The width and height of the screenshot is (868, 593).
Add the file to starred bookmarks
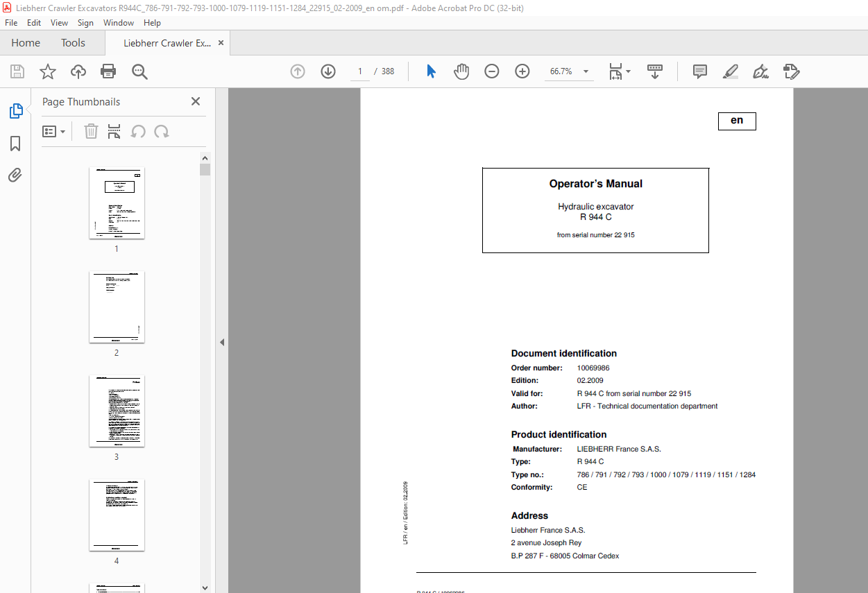click(x=47, y=71)
